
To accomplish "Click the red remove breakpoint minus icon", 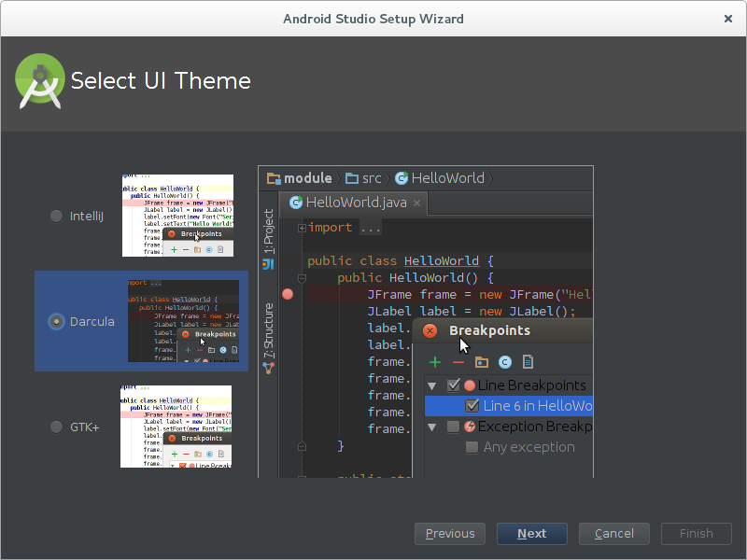I will click(458, 363).
